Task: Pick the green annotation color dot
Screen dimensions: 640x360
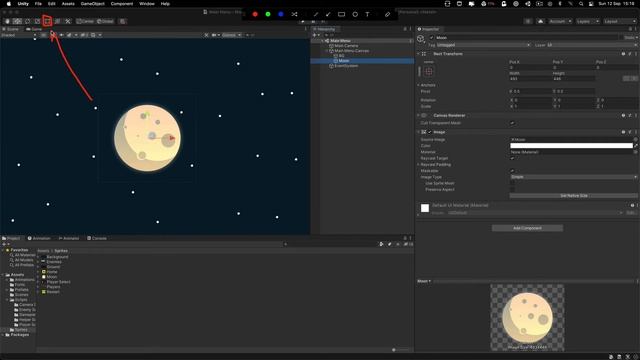Action: 268,14
